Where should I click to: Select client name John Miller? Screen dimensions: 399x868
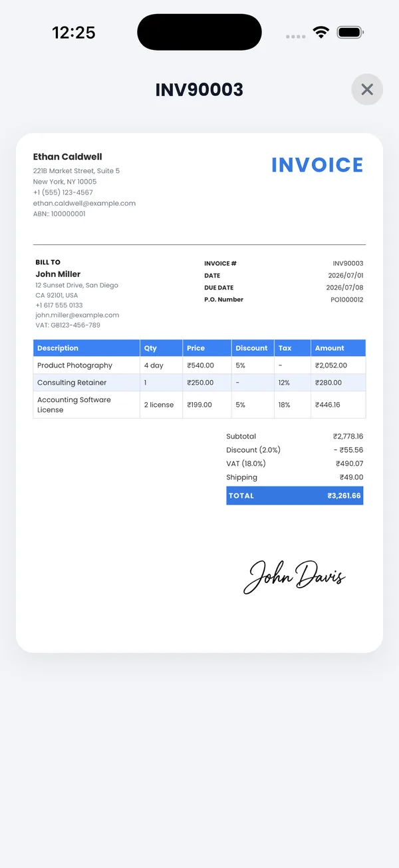click(58, 274)
